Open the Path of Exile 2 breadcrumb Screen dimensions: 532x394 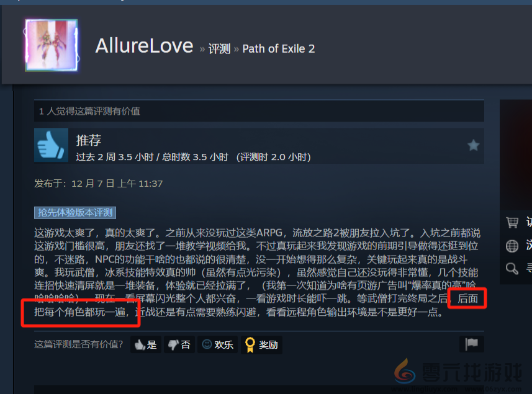279,49
